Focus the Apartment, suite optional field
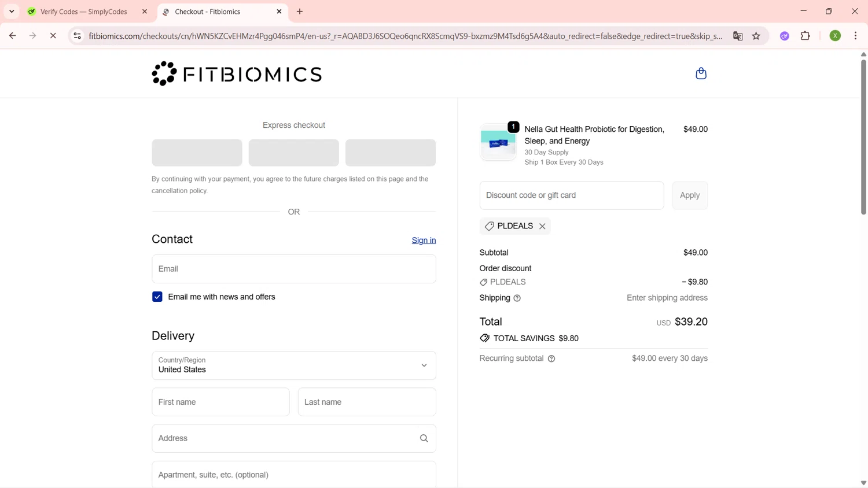This screenshot has height=488, width=868. [x=294, y=475]
